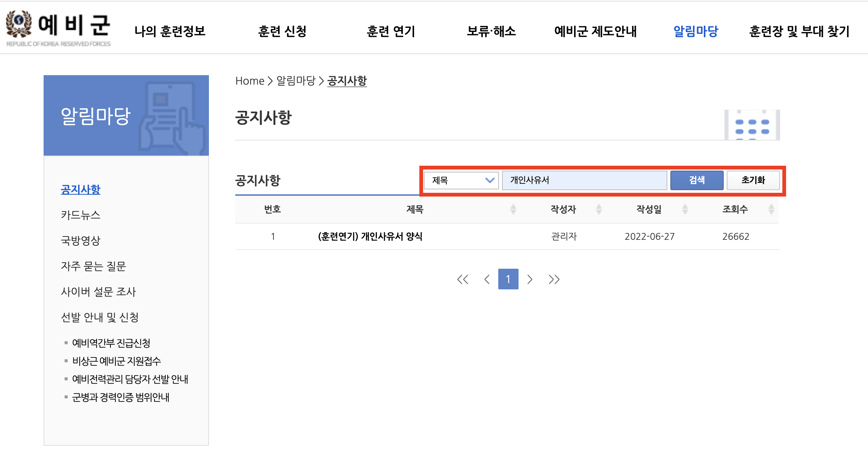The width and height of the screenshot is (868, 466).
Task: Click the search keyword input field
Action: tap(584, 180)
